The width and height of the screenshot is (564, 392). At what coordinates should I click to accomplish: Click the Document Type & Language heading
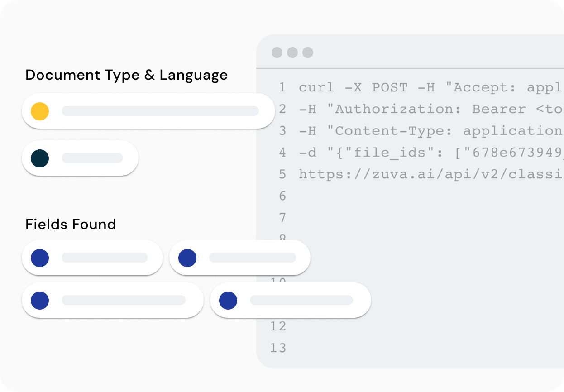[127, 75]
